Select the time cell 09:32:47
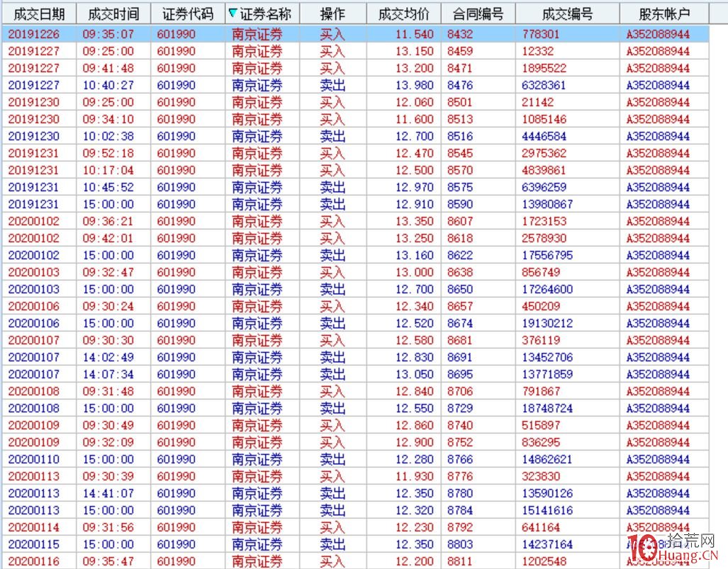This screenshot has width=728, height=569. click(108, 272)
